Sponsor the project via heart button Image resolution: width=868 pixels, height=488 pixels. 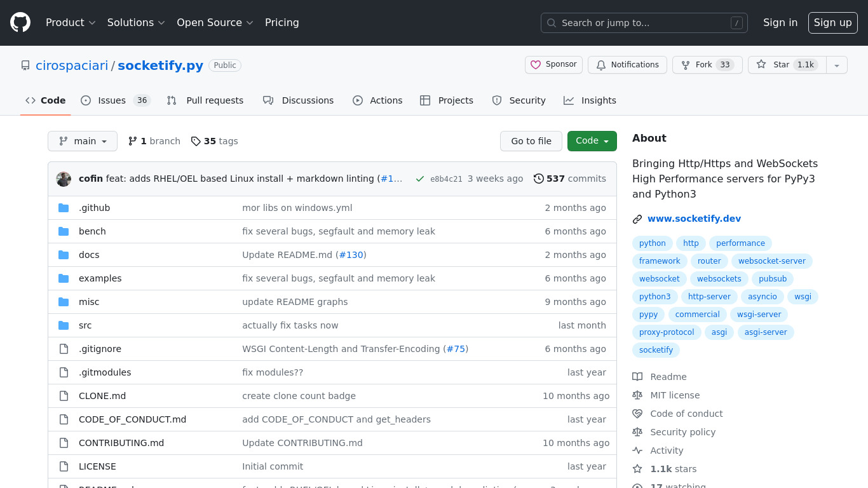(553, 65)
